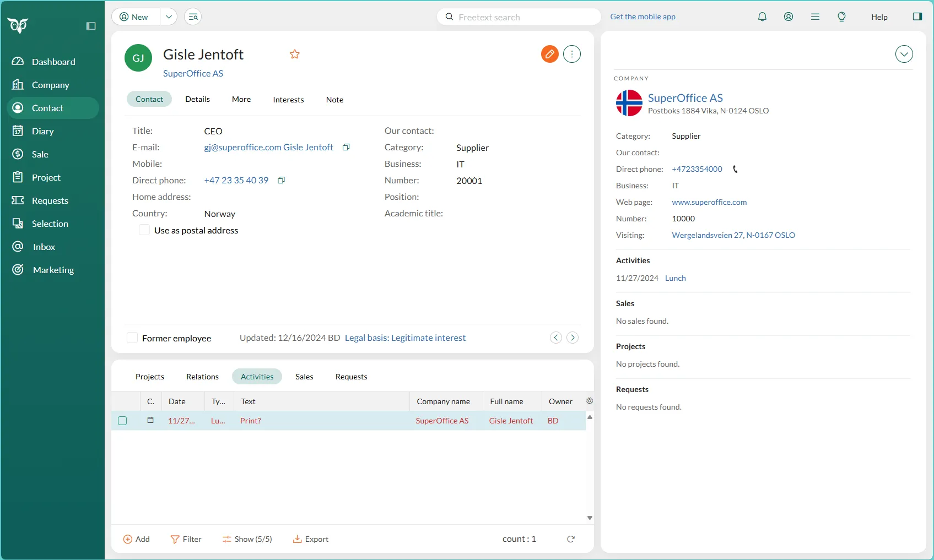Click the Export button
The image size is (934, 560).
[x=311, y=539]
